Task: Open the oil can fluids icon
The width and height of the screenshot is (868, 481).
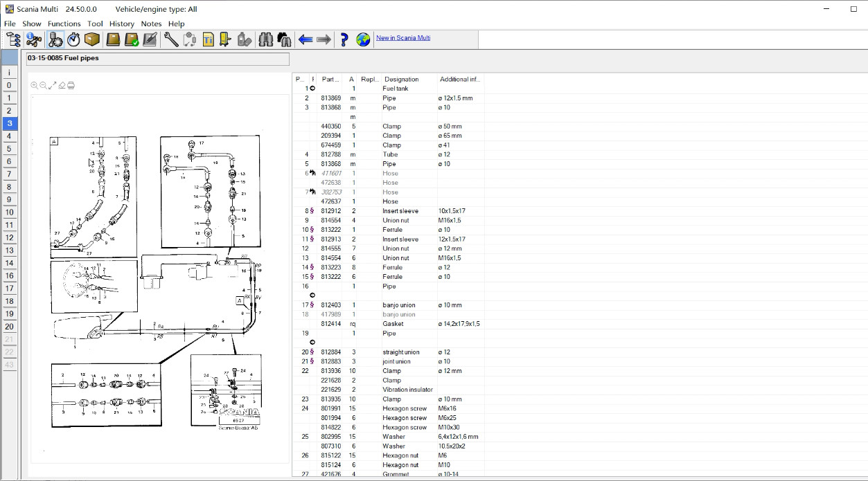Action: coord(244,39)
